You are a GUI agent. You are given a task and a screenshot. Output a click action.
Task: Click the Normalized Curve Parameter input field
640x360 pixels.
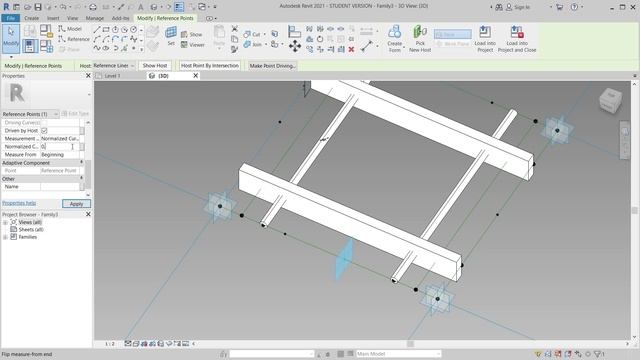(x=60, y=147)
